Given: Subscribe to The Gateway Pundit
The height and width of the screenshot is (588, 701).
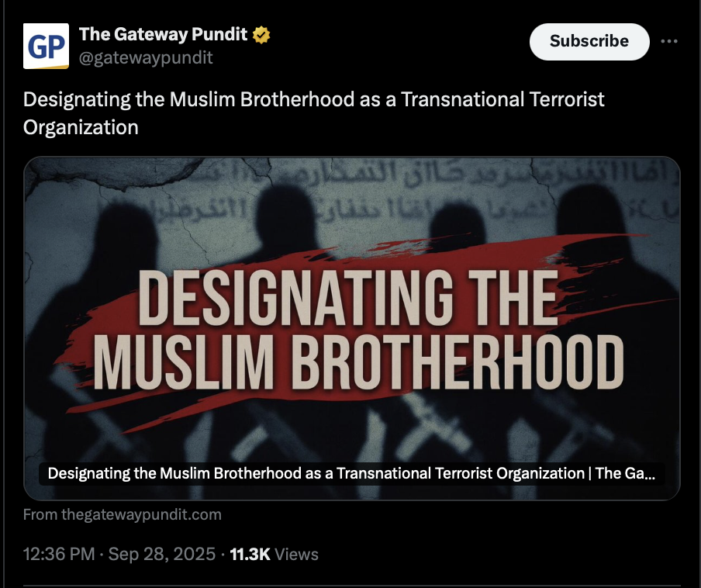Looking at the screenshot, I should 589,42.
